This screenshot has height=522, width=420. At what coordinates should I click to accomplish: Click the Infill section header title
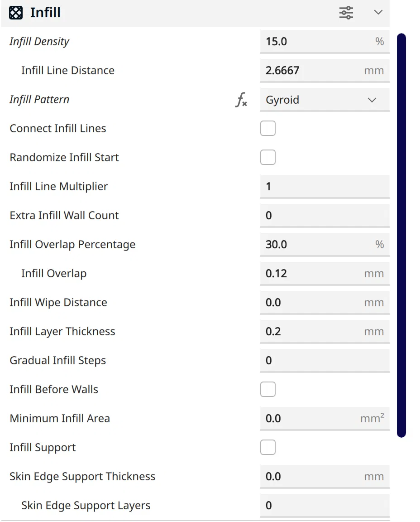tap(45, 13)
